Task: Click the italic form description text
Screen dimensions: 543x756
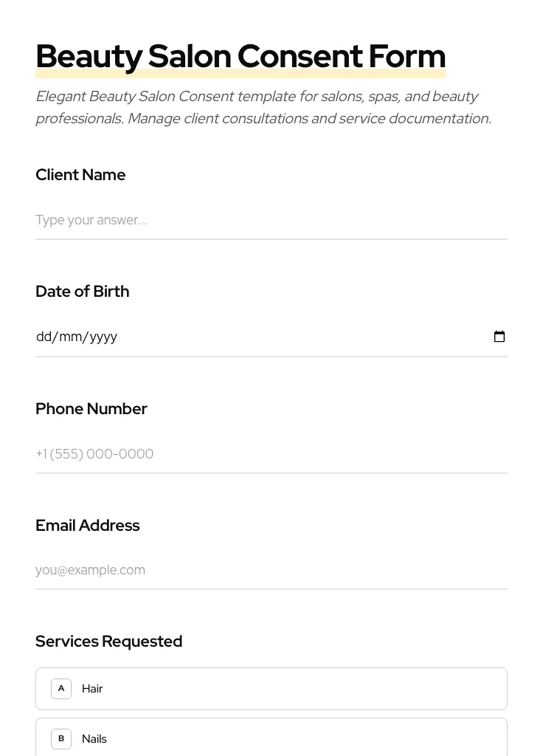Action: (x=263, y=108)
